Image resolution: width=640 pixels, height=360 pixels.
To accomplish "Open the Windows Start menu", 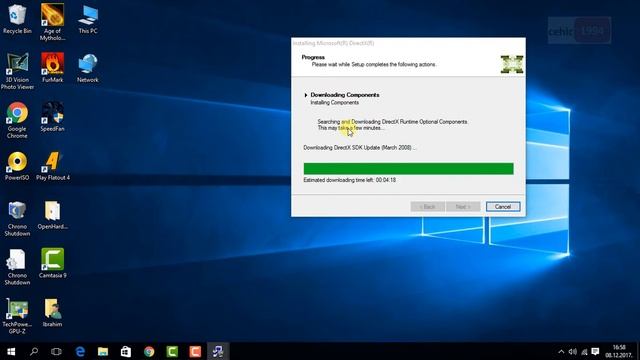I will tap(11, 351).
